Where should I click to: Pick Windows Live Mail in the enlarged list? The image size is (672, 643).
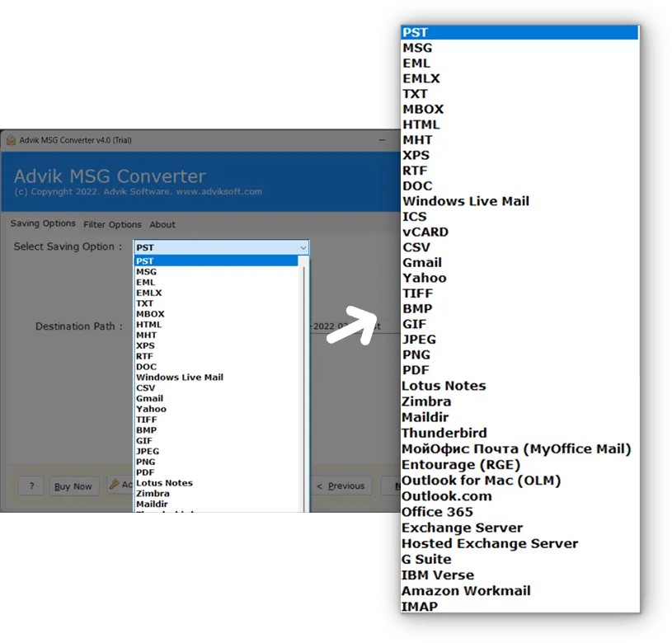coord(466,201)
